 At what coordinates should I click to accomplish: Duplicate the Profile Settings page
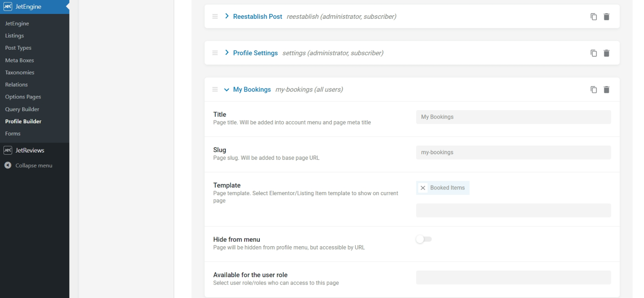[594, 53]
